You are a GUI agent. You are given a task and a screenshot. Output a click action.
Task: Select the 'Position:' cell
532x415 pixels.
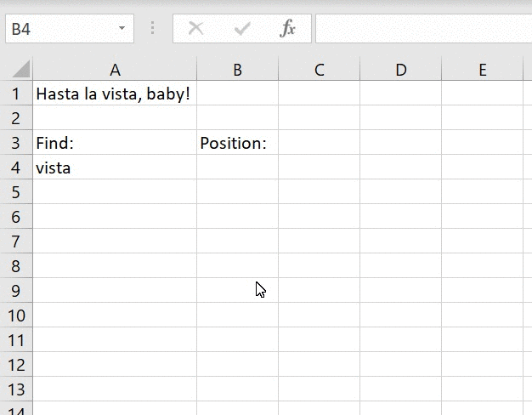(237, 143)
